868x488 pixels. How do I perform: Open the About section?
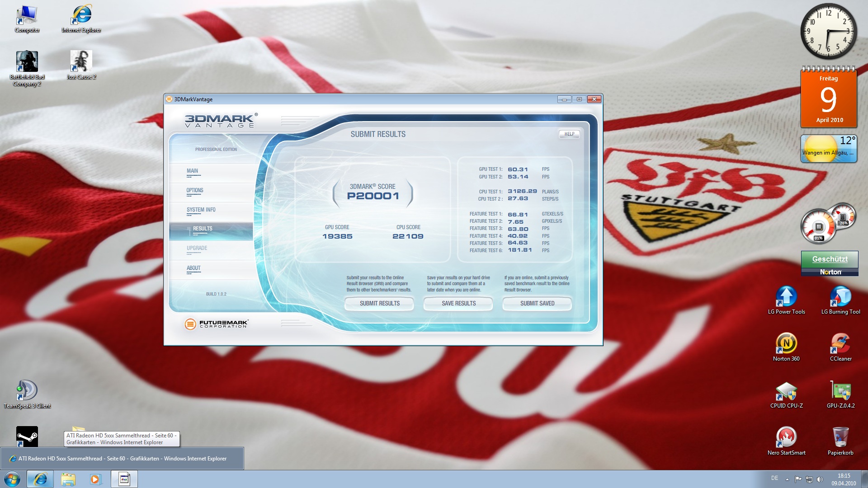193,268
